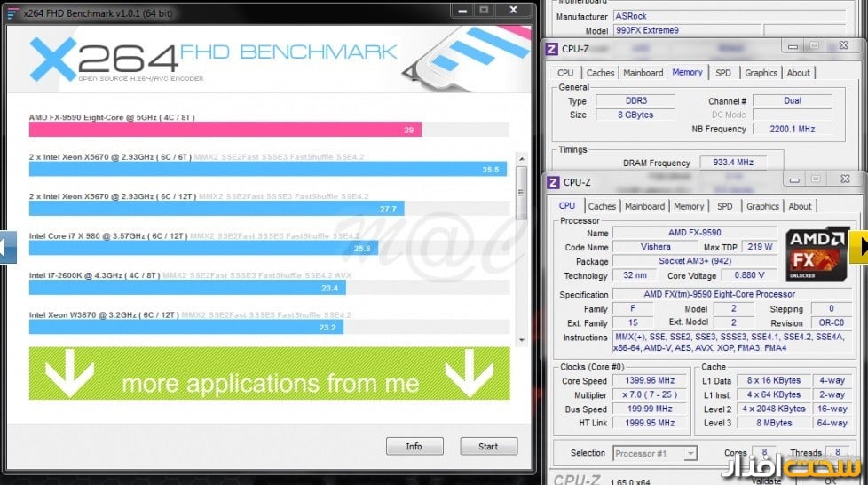The image size is (868, 485).
Task: Click Level 2 cache value 4 x 2048 KBytes
Action: (x=773, y=409)
